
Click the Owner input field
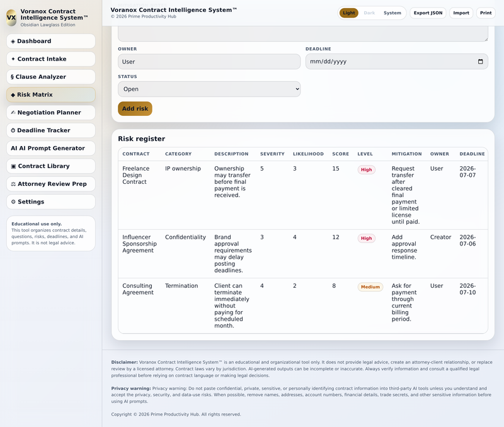tap(209, 62)
